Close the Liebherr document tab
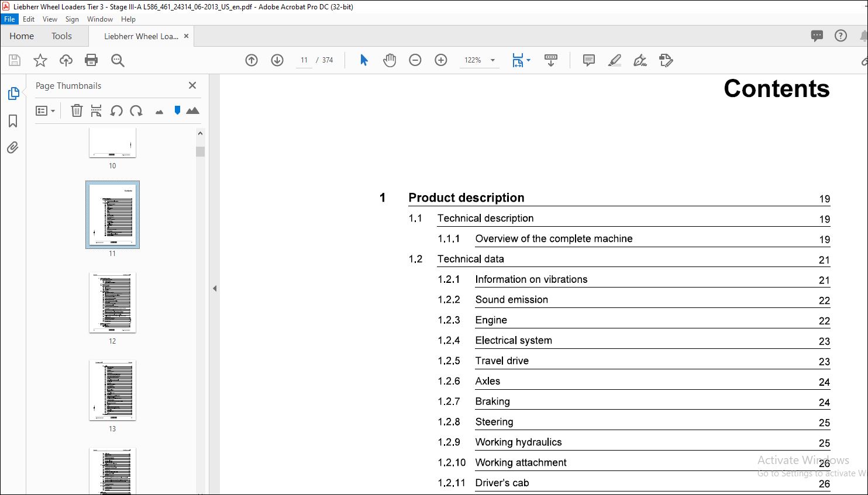This screenshot has width=868, height=495. (187, 36)
